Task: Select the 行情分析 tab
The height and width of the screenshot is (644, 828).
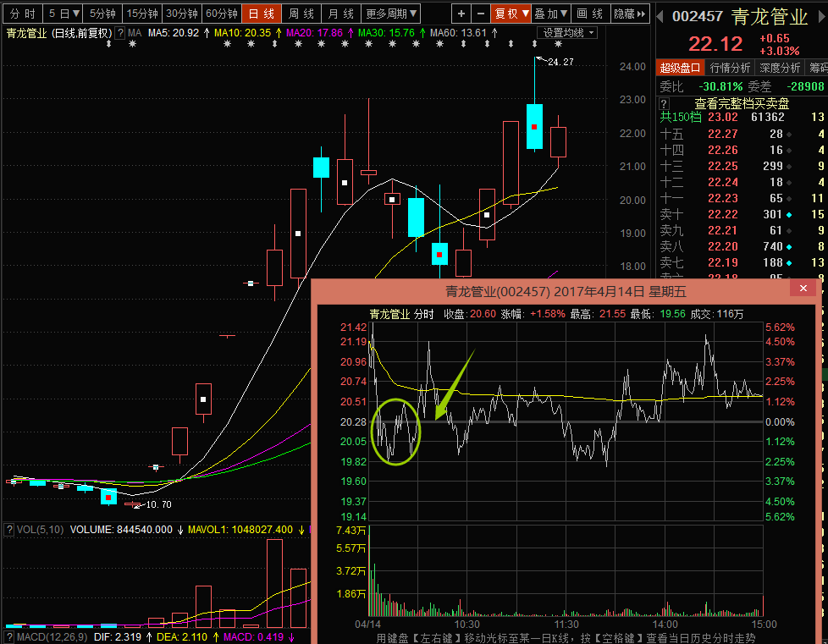Action: pyautogui.click(x=730, y=68)
